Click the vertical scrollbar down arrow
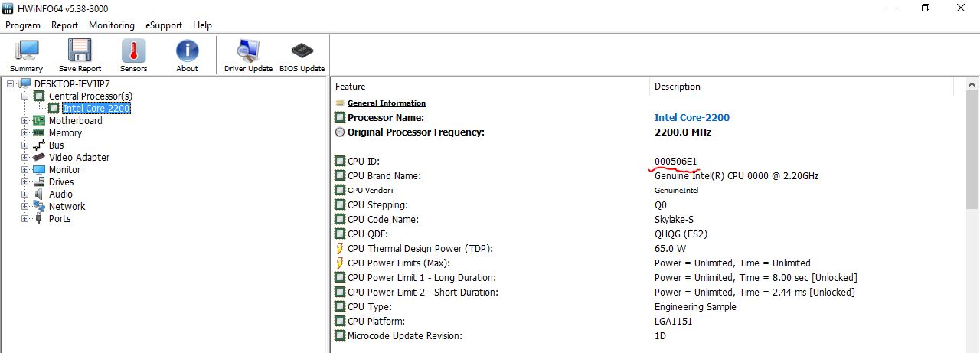The height and width of the screenshot is (353, 980). (972, 346)
